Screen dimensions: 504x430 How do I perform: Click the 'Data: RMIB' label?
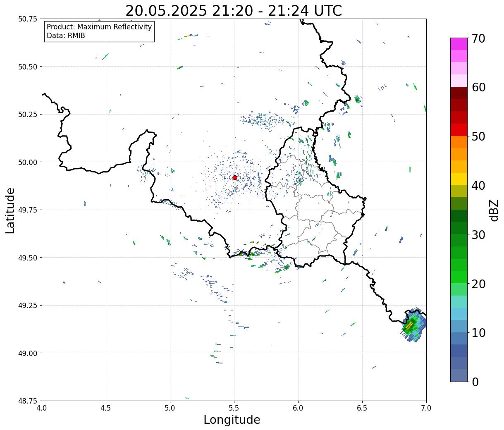(66, 36)
